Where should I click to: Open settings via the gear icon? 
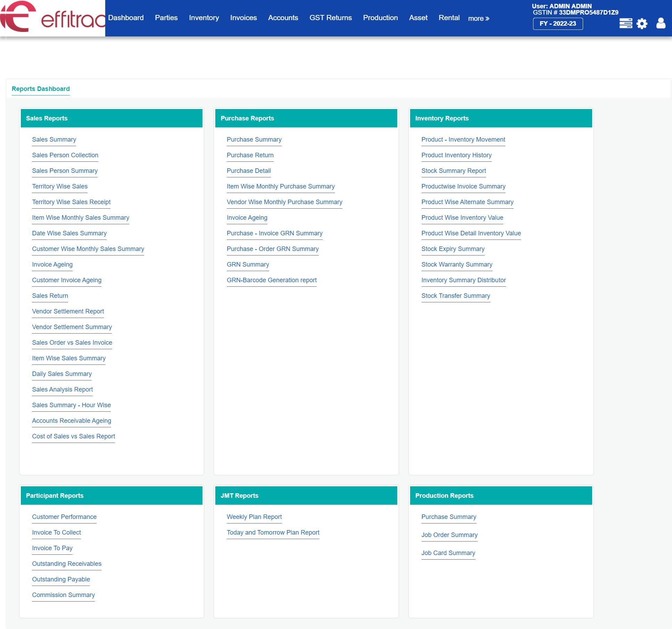coord(642,23)
